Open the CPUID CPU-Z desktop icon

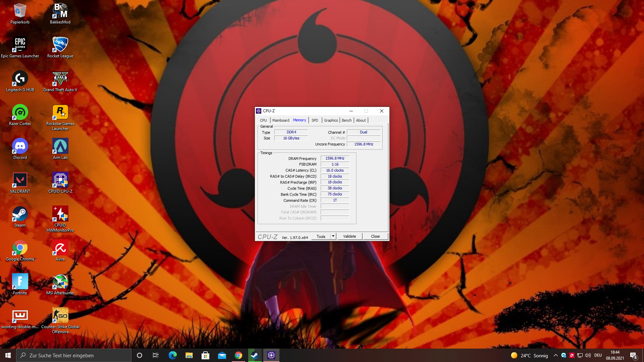point(60,180)
